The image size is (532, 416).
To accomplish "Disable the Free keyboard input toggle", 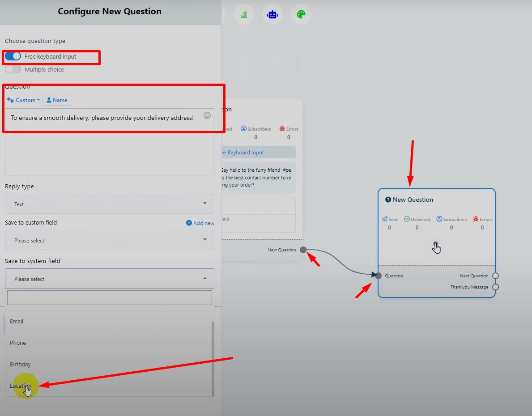I will (x=13, y=56).
